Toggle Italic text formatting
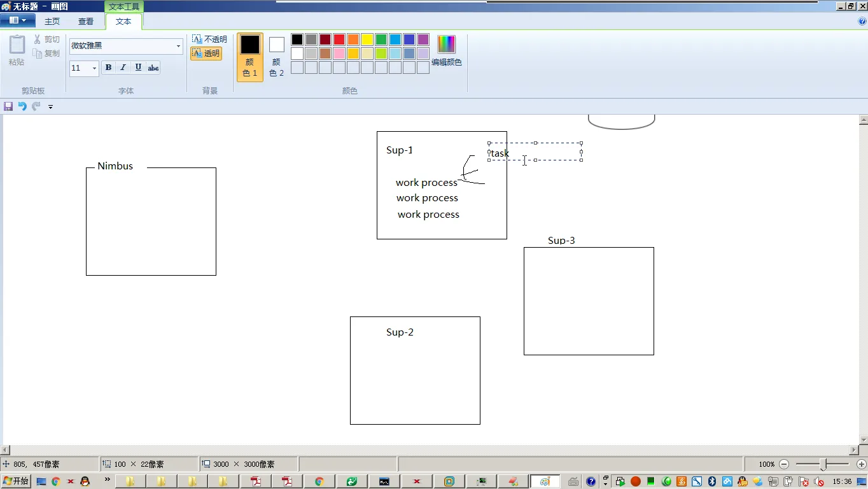This screenshot has width=868, height=489. tap(123, 67)
